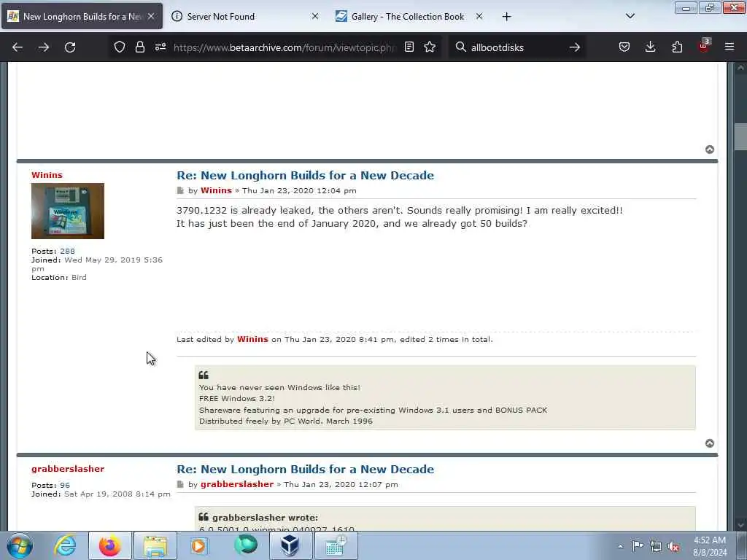Open the calendar app taskbar icon

pyautogui.click(x=336, y=545)
